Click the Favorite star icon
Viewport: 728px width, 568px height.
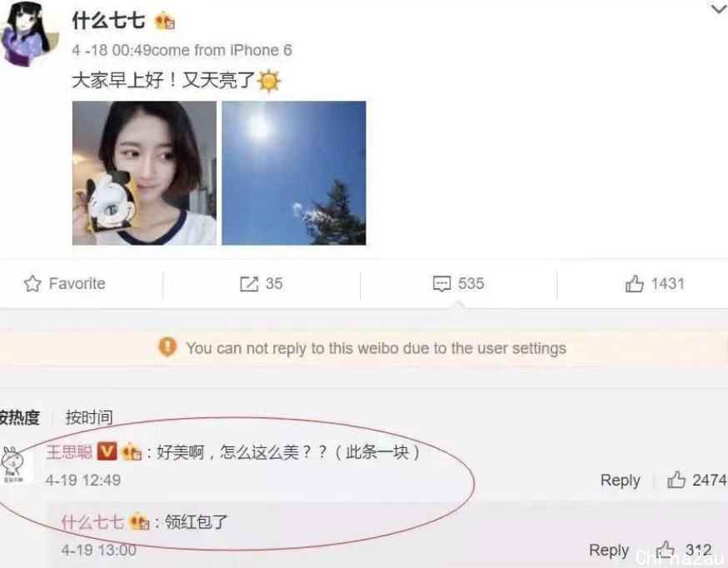click(x=32, y=283)
